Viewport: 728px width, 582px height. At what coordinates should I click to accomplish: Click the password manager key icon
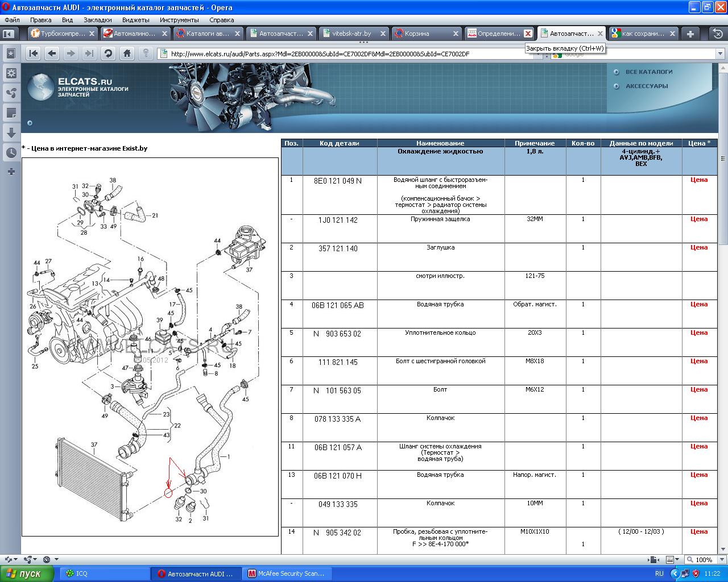click(x=146, y=53)
